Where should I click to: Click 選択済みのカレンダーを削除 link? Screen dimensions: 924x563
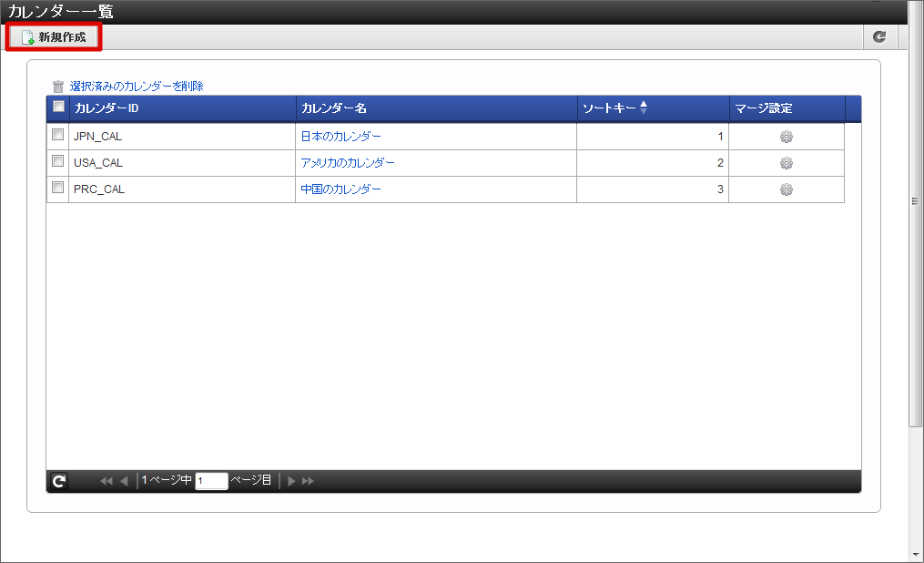(x=137, y=86)
